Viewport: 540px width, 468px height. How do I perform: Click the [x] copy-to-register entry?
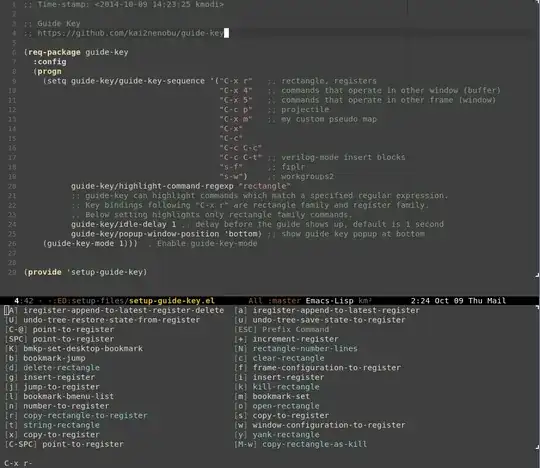click(x=52, y=435)
